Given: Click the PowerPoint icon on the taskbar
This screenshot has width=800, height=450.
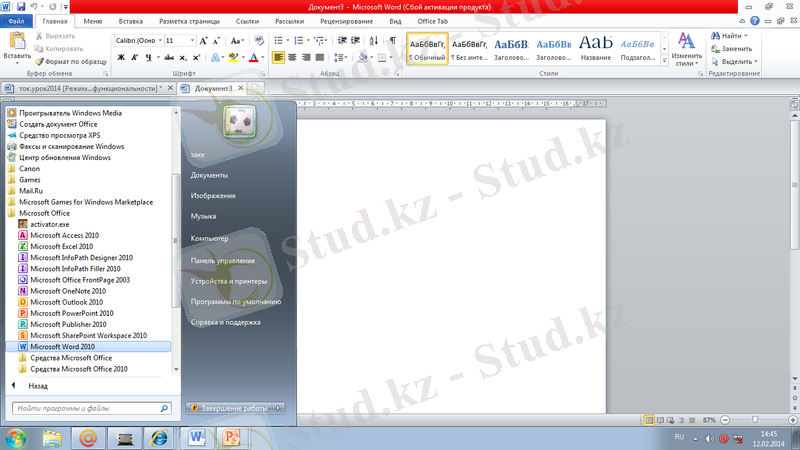Looking at the screenshot, I should click(232, 437).
